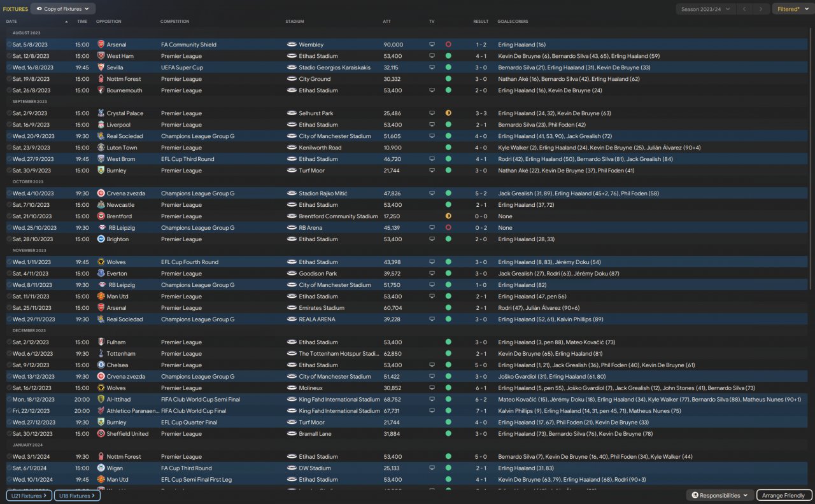Click the Sheffield United club badge
Image resolution: width=815 pixels, height=504 pixels.
coord(101,434)
